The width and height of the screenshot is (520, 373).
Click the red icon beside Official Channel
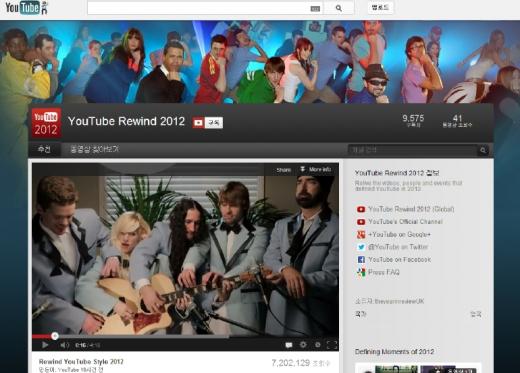tap(361, 222)
